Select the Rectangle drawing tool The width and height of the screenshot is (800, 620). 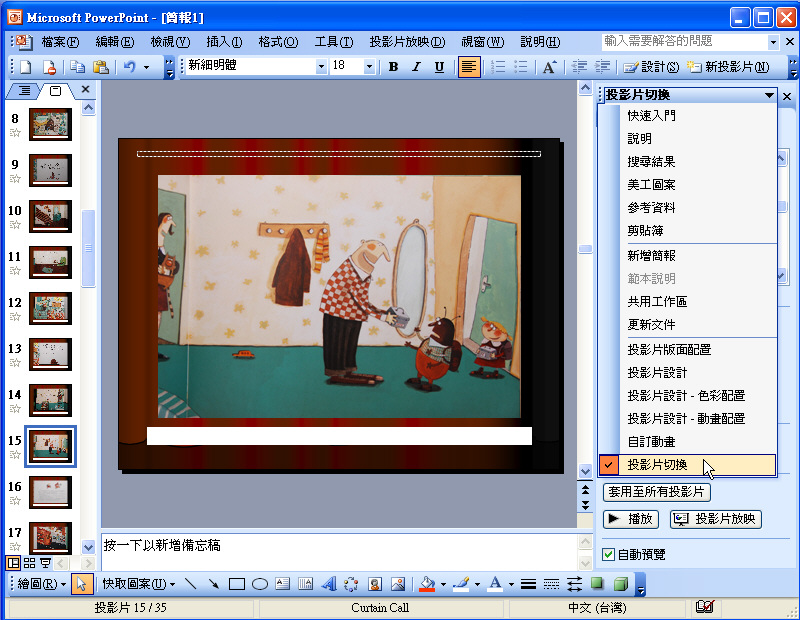(237, 584)
